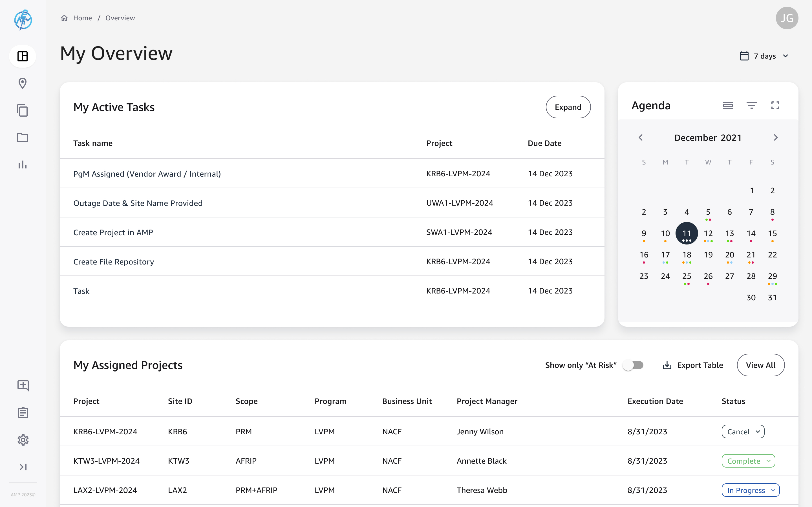This screenshot has height=507, width=812.
Task: Click the Agenda filter icon
Action: (x=751, y=105)
